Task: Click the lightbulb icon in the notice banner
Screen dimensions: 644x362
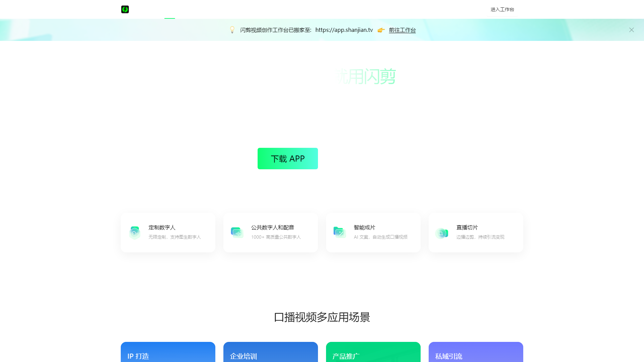Action: pos(232,30)
